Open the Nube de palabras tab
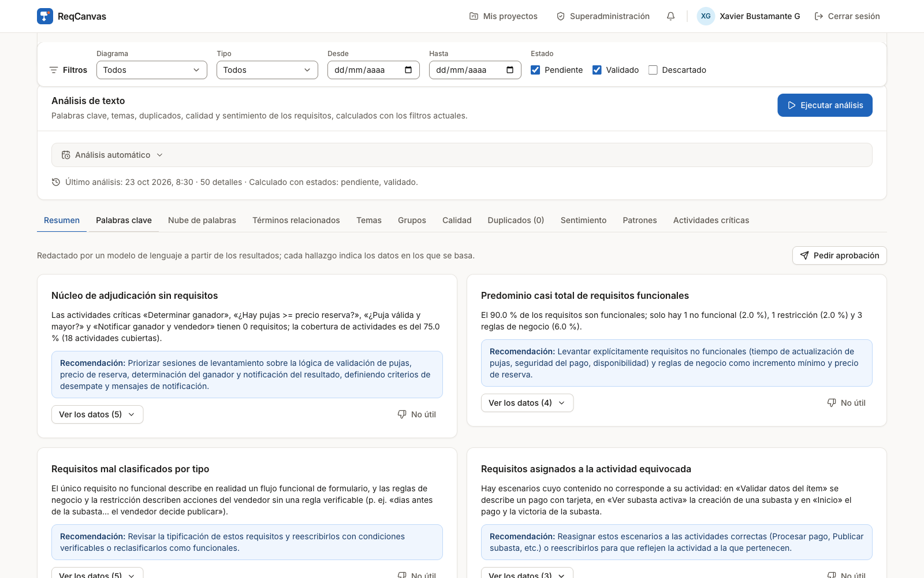Image resolution: width=924 pixels, height=578 pixels. click(x=202, y=220)
